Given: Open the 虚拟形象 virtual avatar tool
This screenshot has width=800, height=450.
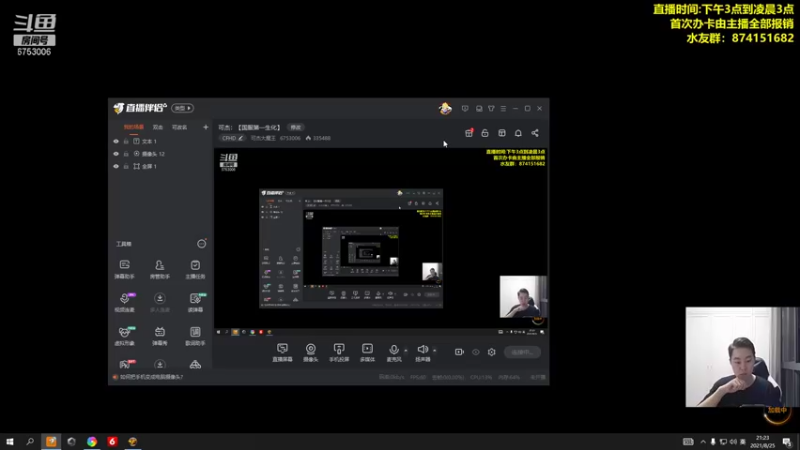Looking at the screenshot, I should click(x=124, y=336).
